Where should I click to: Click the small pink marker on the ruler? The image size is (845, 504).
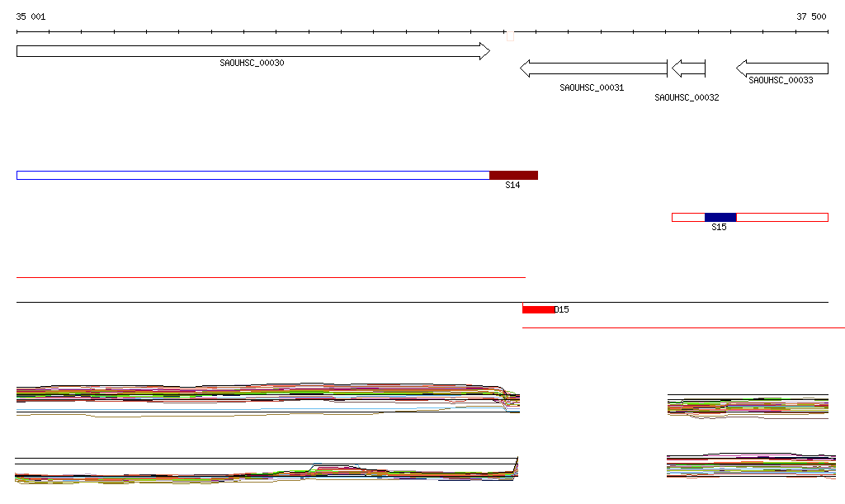[x=510, y=36]
